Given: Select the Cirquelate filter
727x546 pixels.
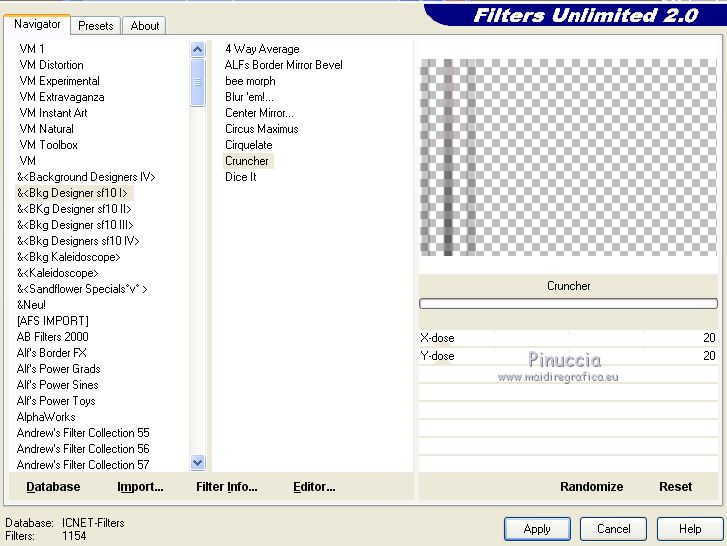Looking at the screenshot, I should (249, 145).
